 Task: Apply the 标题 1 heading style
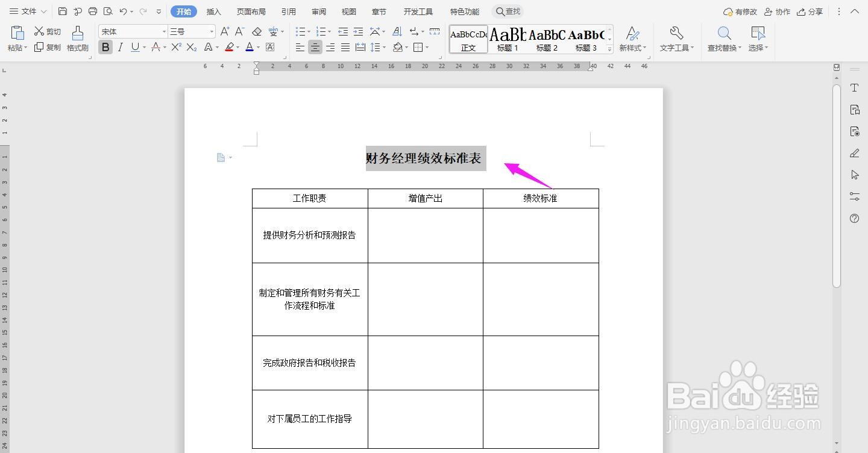(x=508, y=39)
